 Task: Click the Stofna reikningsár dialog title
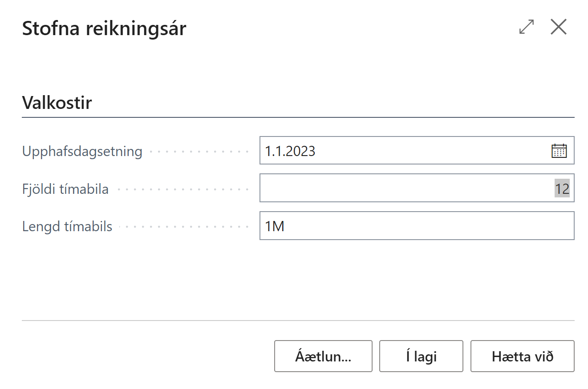pos(104,29)
